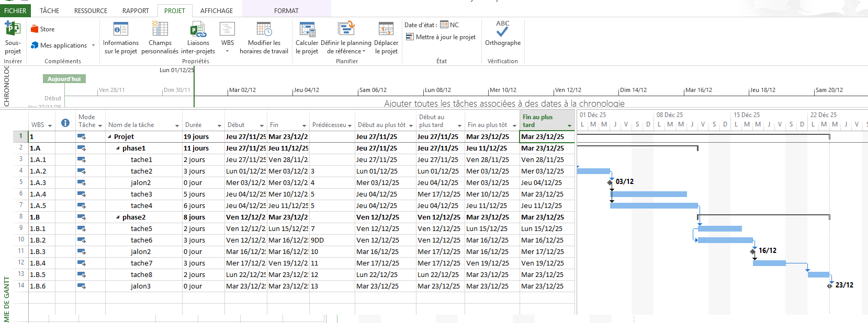Click Calculer le projet icon
Image resolution: width=868 pixels, height=323 pixels.
click(307, 29)
